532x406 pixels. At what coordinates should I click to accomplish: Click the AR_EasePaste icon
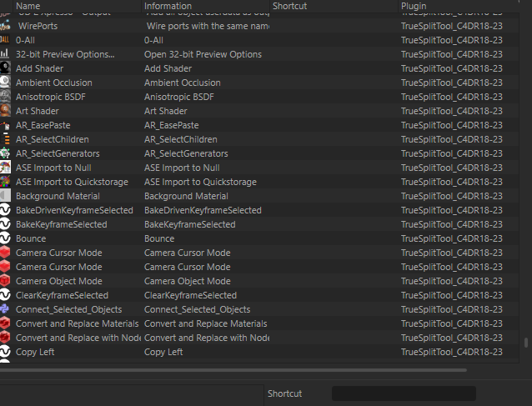point(5,125)
